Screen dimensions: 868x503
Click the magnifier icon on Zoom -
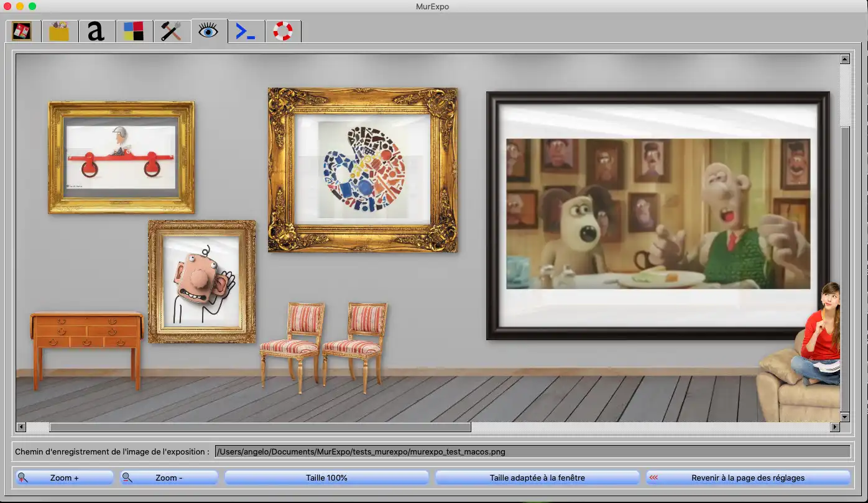[x=127, y=478]
